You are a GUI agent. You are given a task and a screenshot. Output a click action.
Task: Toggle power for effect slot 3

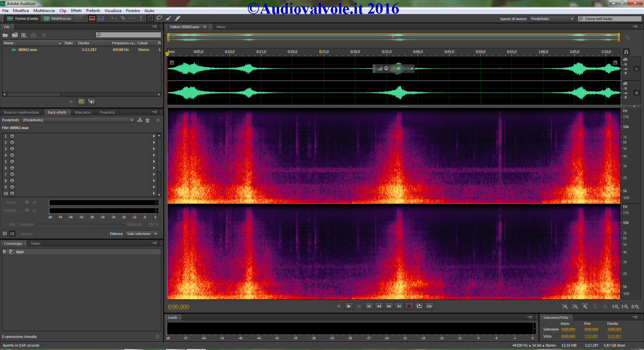pos(12,149)
